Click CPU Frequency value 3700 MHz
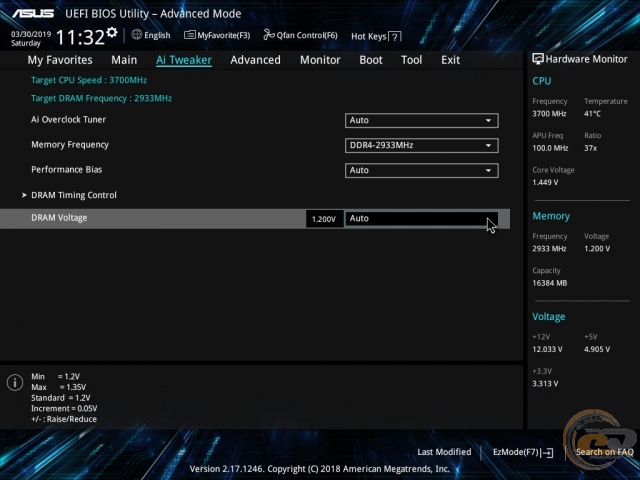This screenshot has width=640, height=480. [549, 114]
